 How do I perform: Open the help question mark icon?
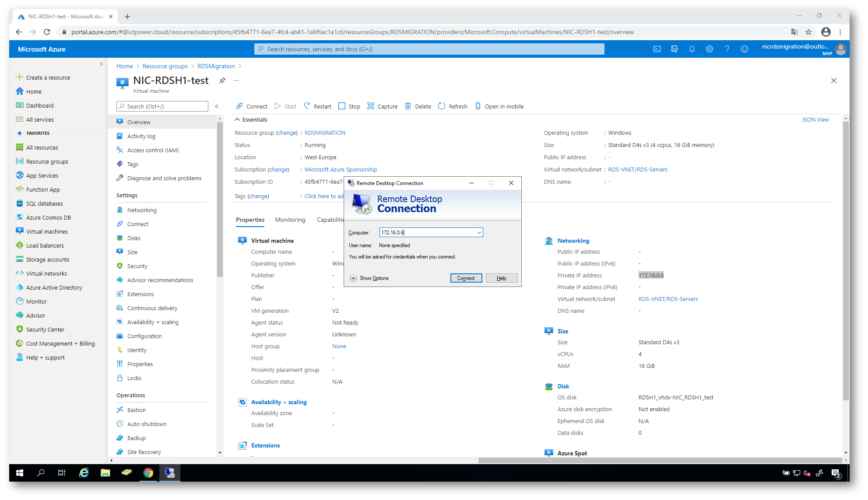727,49
